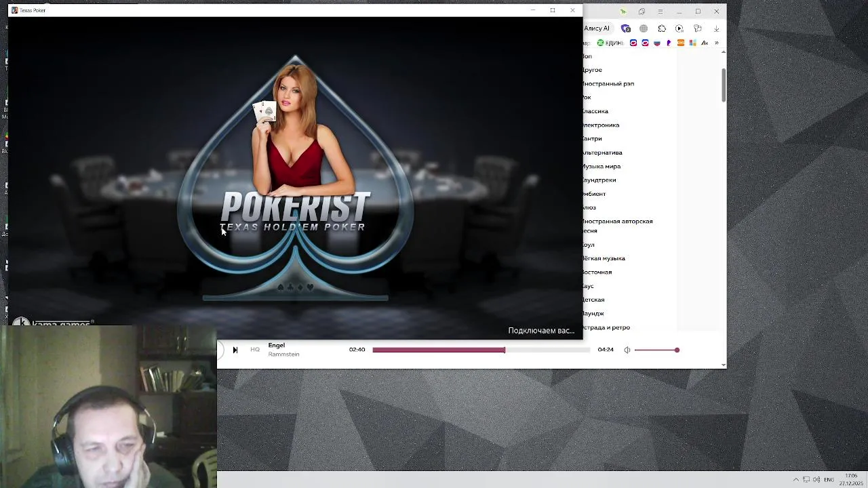Select the Иностранная авторская песня genre

(x=618, y=226)
